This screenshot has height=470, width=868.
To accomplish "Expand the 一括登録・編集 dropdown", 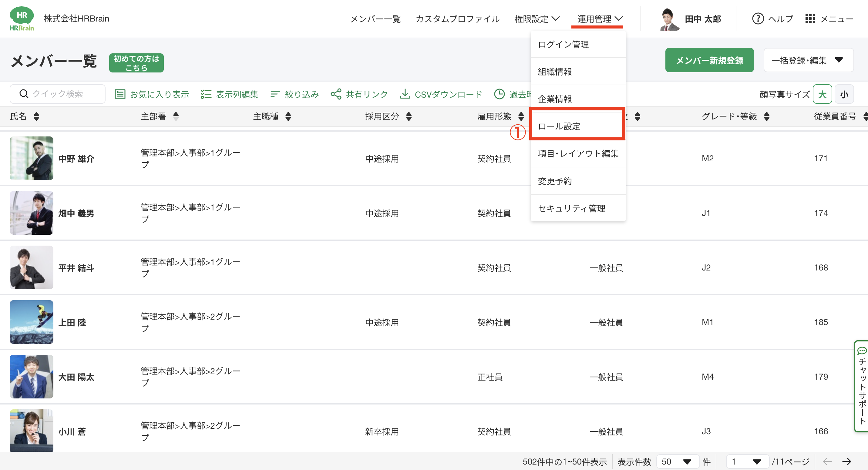I will (808, 60).
